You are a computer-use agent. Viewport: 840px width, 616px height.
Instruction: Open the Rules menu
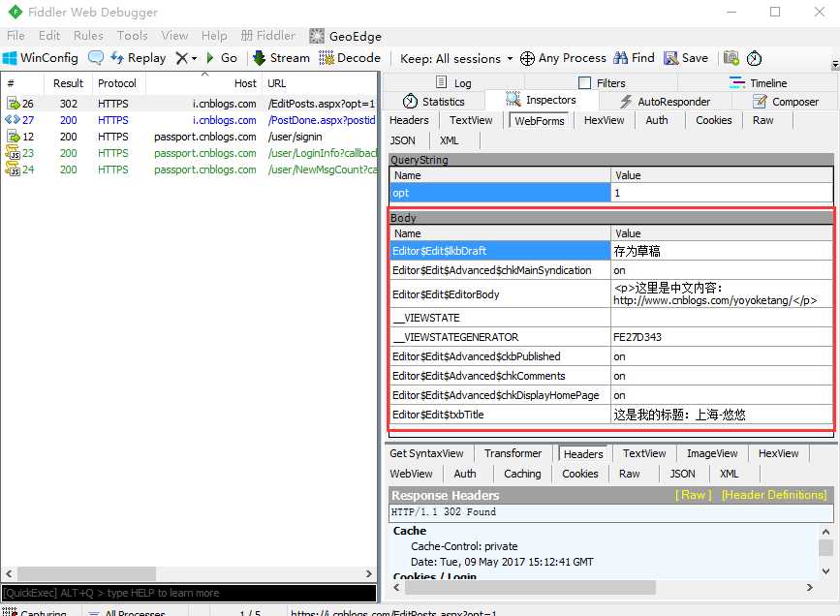pos(88,36)
